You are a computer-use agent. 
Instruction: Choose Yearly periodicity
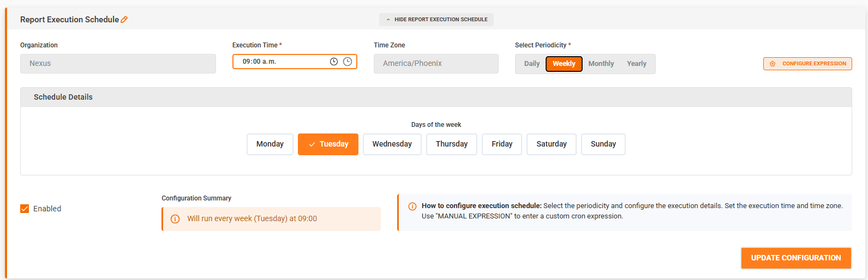(x=636, y=64)
